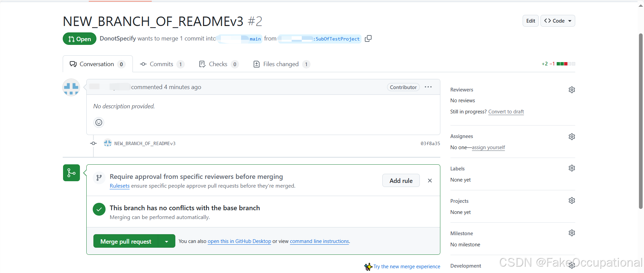The height and width of the screenshot is (273, 644).
Task: Open the Milestone gear settings
Action: click(x=572, y=233)
